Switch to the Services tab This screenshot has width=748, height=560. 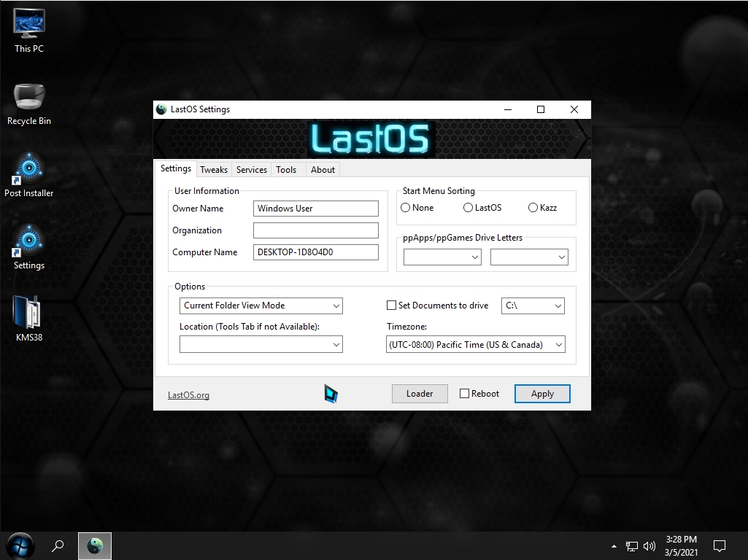(251, 170)
